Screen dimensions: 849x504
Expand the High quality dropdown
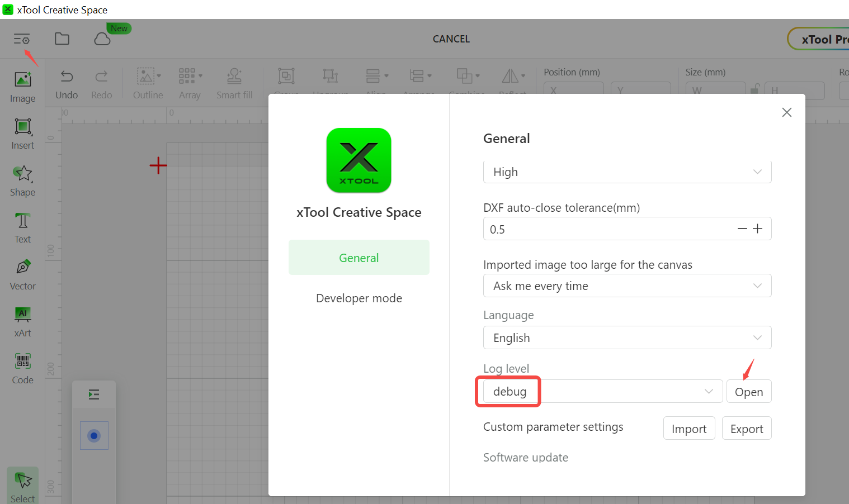tap(627, 172)
